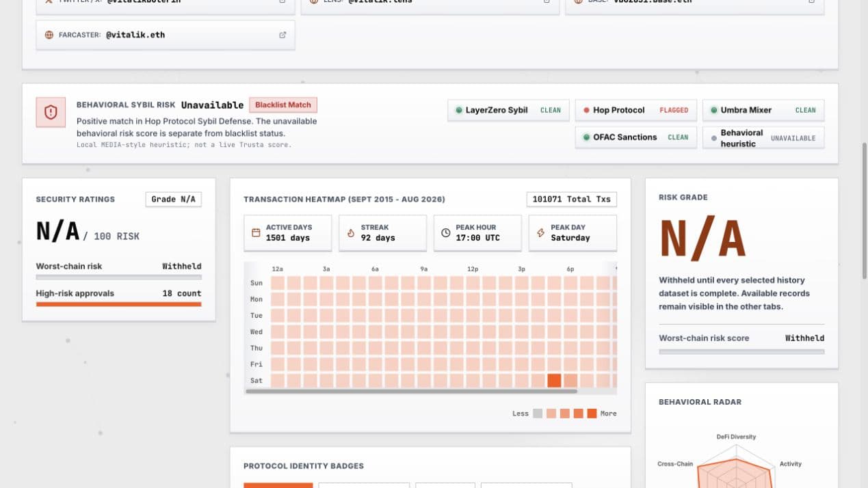The height and width of the screenshot is (488, 868).
Task: Click 'DeFi Diversity' radar label
Action: click(736, 437)
